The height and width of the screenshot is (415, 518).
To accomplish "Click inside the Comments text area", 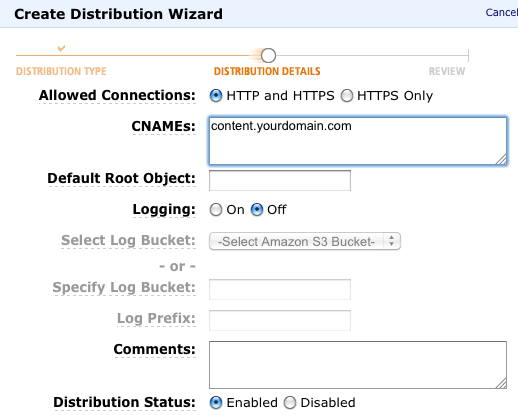I will 358,365.
